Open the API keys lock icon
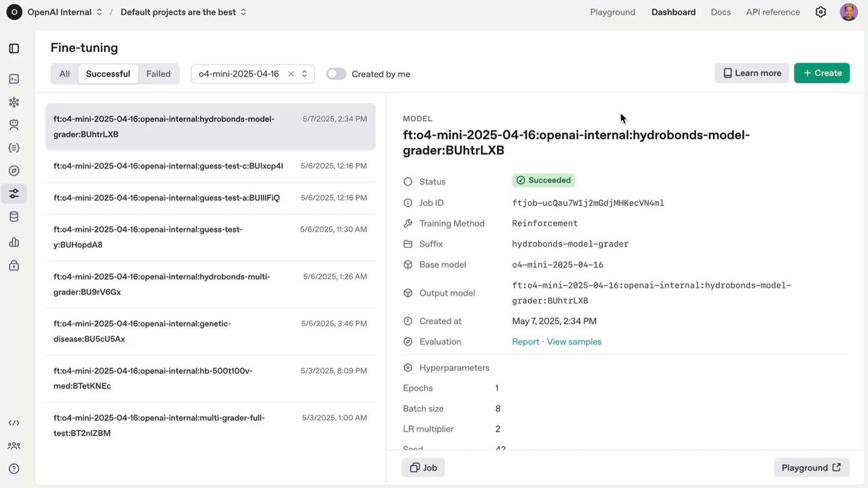The image size is (868, 488). tap(13, 265)
